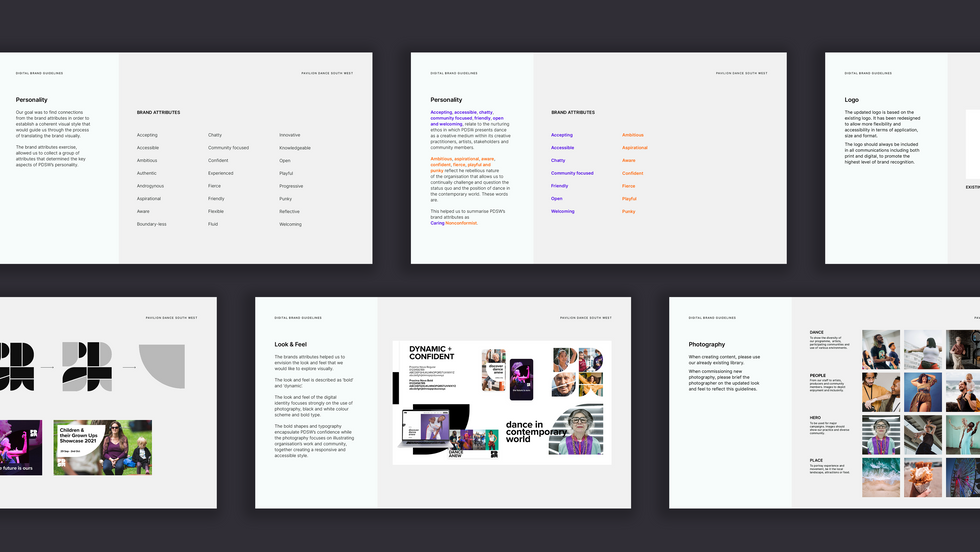The height and width of the screenshot is (552, 980).
Task: Select the purple 'Friendly' list entry
Action: 559,186
